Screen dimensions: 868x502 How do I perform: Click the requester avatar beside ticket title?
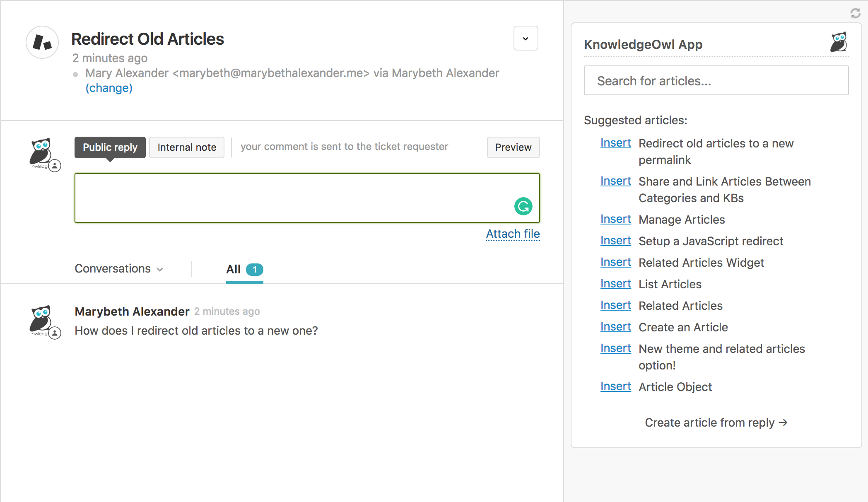point(42,42)
